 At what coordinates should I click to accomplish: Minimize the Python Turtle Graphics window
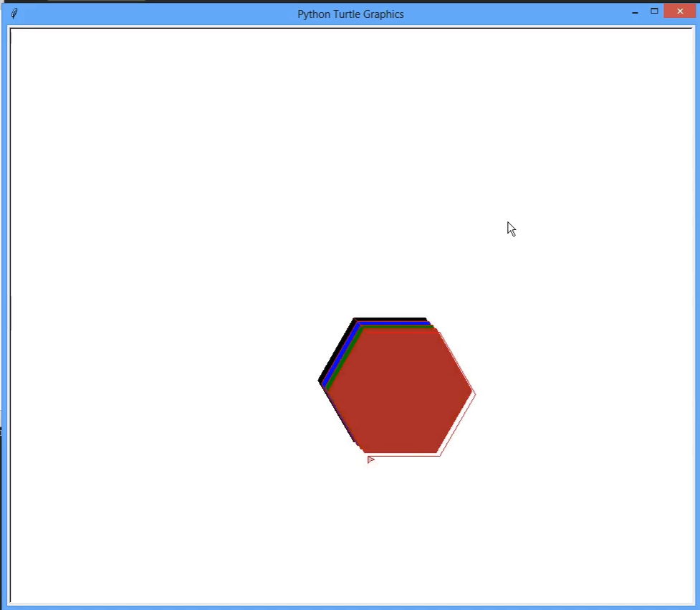click(x=635, y=12)
